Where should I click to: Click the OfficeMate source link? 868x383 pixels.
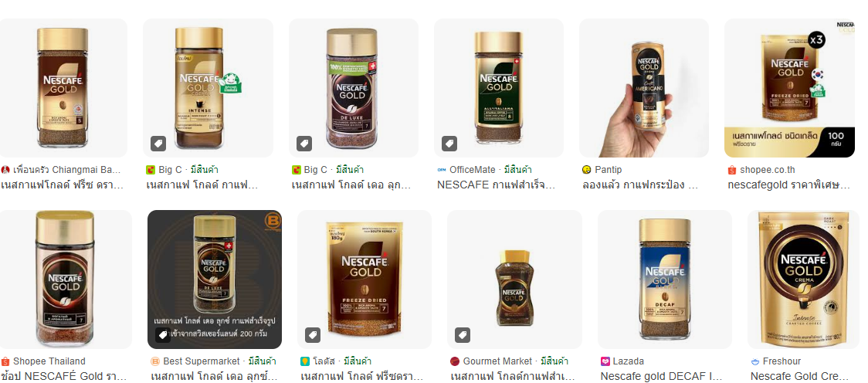[x=472, y=170]
